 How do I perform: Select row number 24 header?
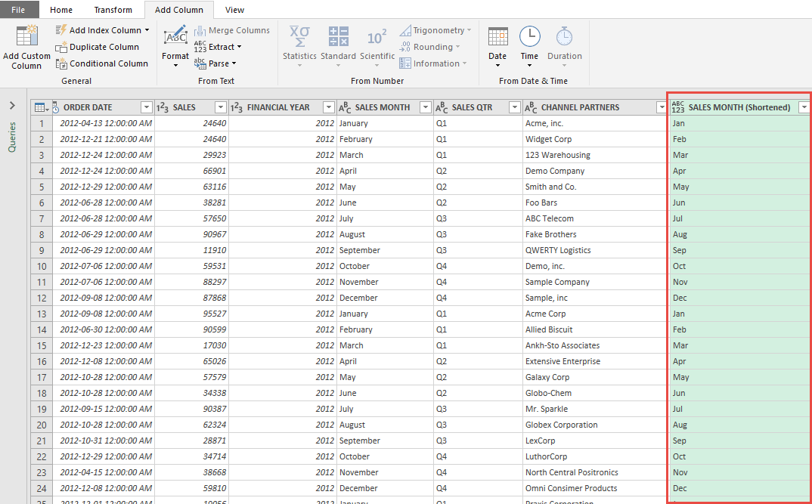(42, 488)
